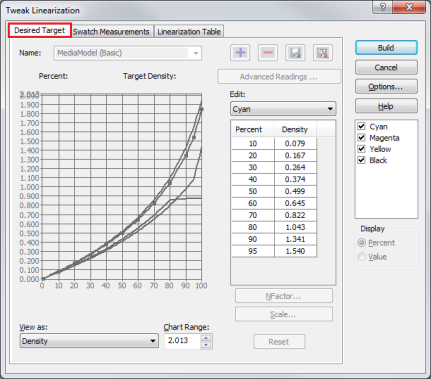Open the Name MediaModel dropdown
This screenshot has height=379, width=431.
pyautogui.click(x=128, y=53)
